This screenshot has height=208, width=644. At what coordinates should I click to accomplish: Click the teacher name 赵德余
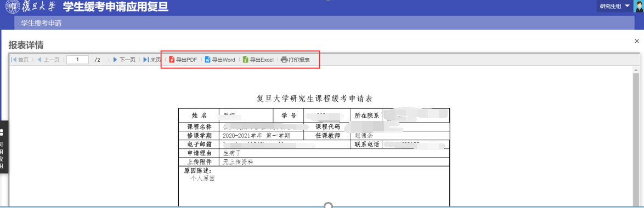click(364, 136)
